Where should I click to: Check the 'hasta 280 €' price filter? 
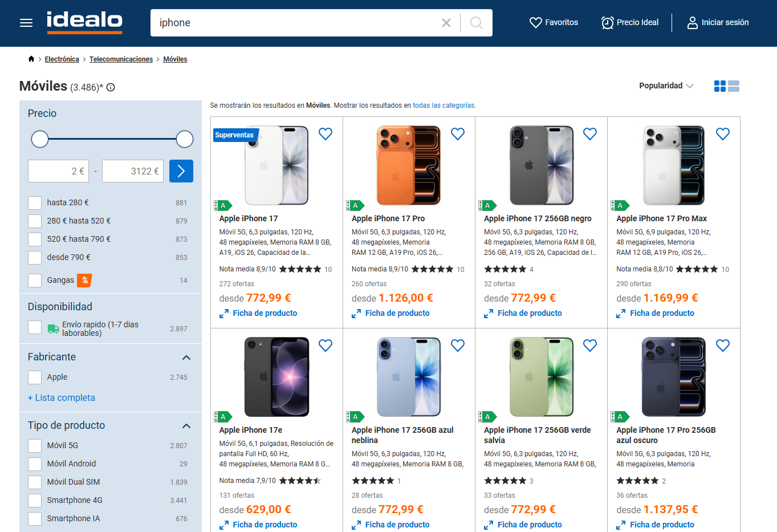[35, 203]
